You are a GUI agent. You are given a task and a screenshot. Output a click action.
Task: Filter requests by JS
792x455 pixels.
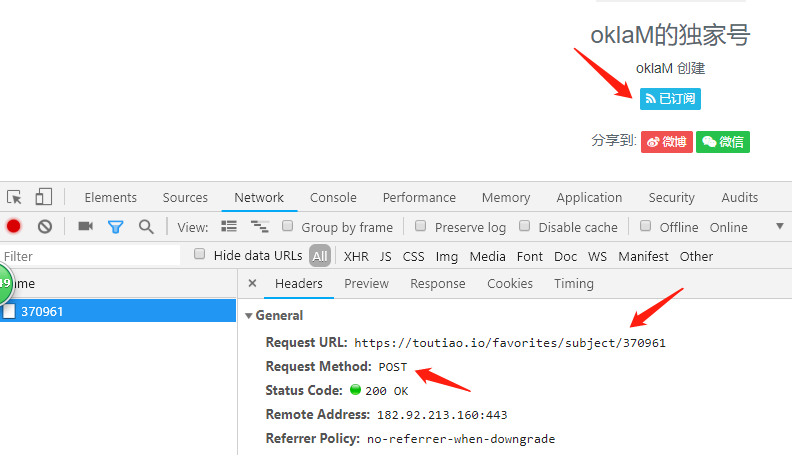coord(385,257)
